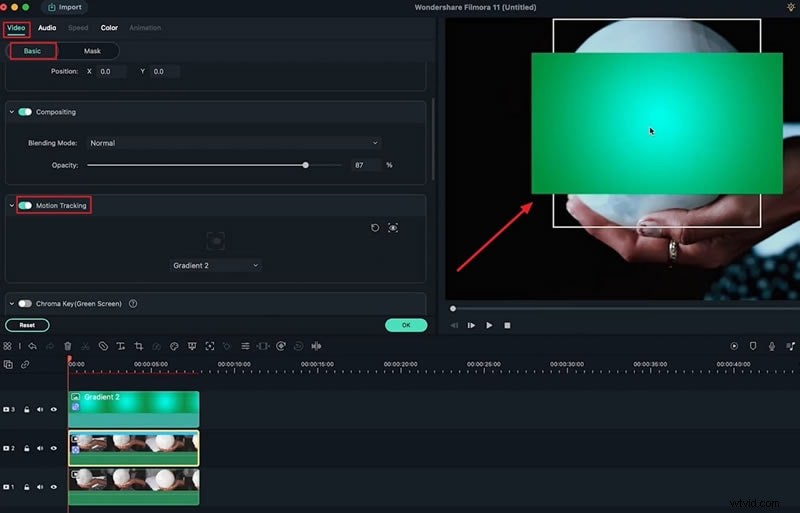Play the preview video

489,325
